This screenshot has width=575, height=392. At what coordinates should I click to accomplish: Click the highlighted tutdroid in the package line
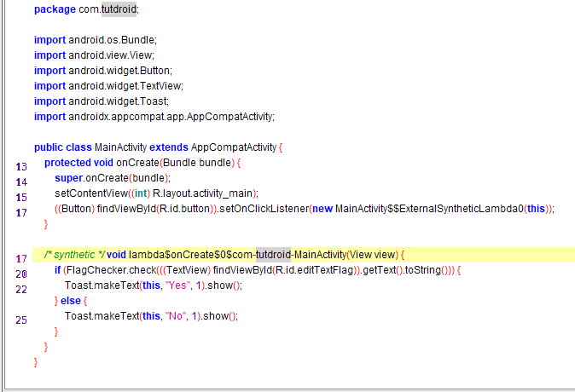(119, 9)
